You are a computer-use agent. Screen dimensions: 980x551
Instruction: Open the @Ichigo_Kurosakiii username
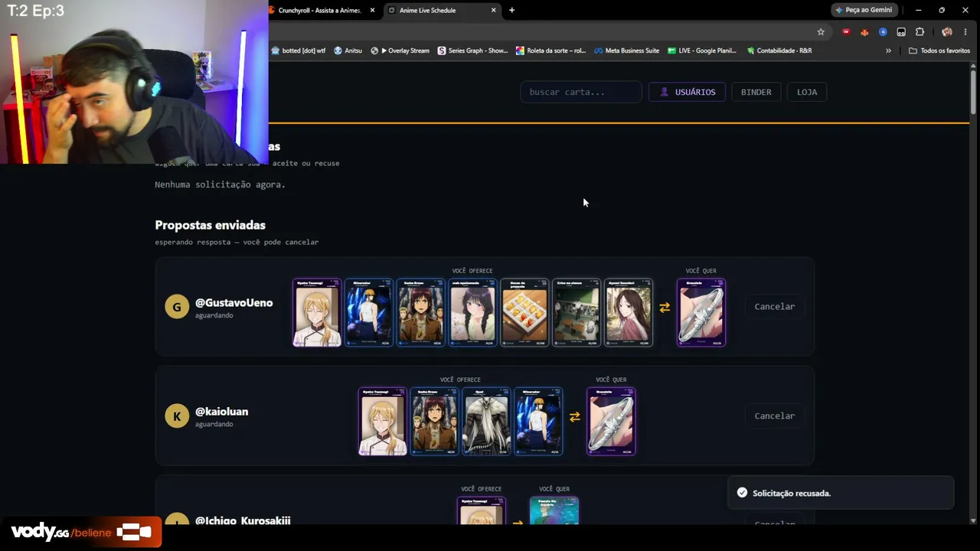point(243,520)
